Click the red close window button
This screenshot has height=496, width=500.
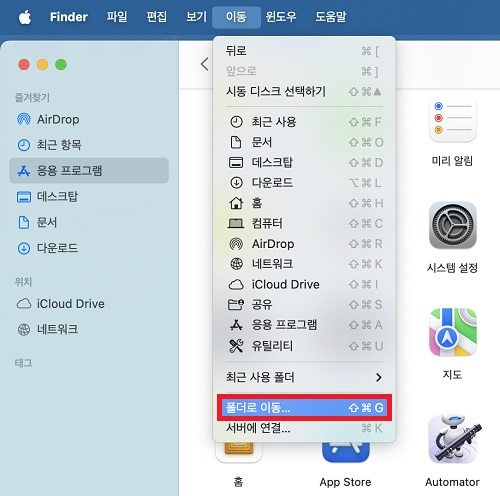tap(24, 64)
